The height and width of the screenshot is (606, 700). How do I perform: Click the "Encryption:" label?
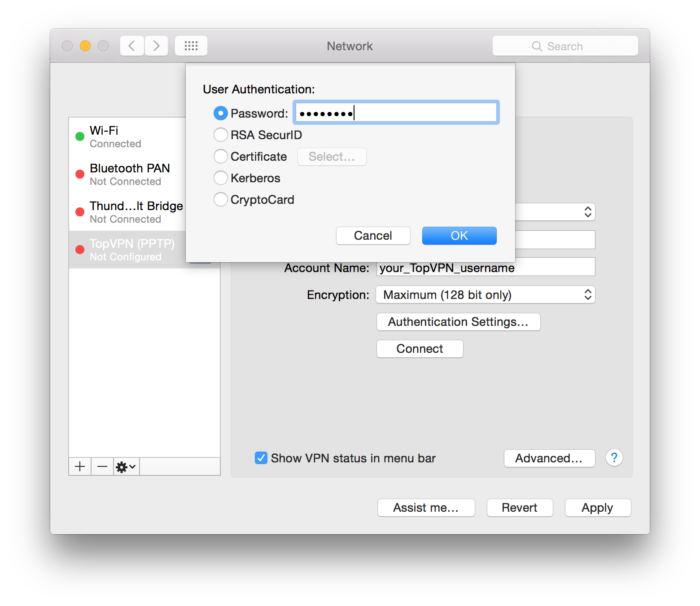(338, 295)
